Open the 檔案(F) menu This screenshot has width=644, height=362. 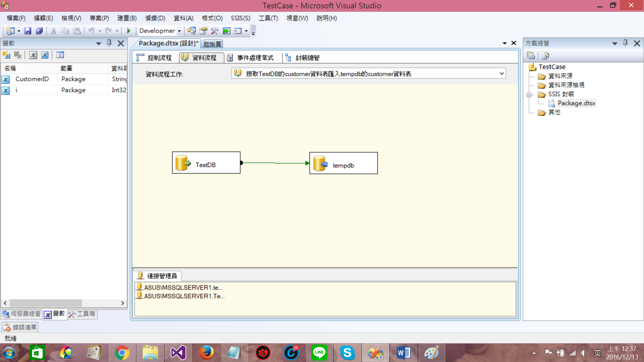tap(16, 18)
